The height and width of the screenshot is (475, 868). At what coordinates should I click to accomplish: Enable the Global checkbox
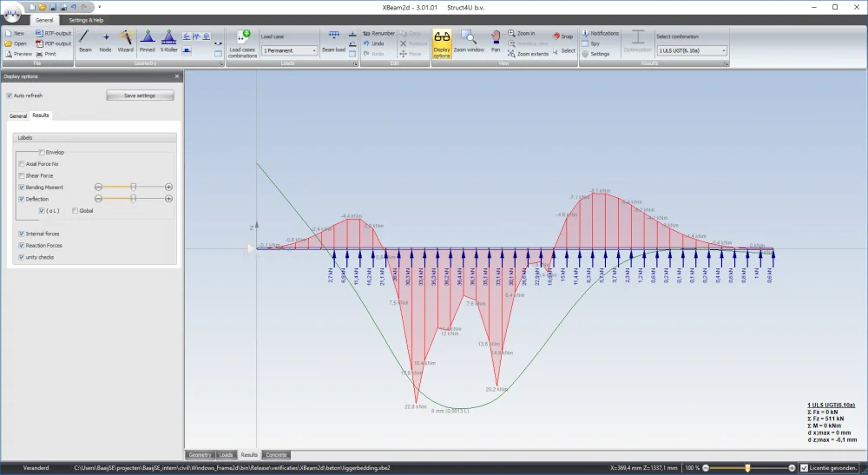[x=75, y=211]
